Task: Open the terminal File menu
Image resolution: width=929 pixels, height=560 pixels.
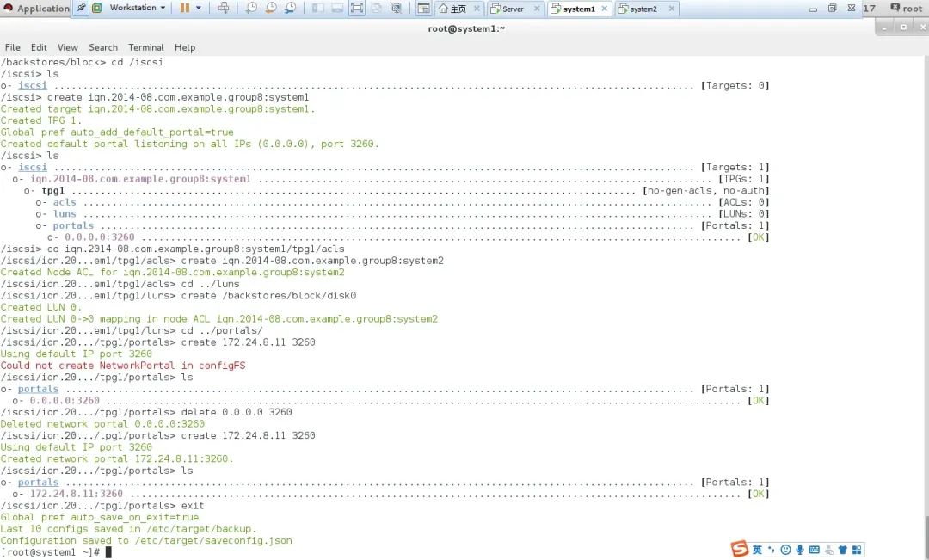Action: pos(12,47)
